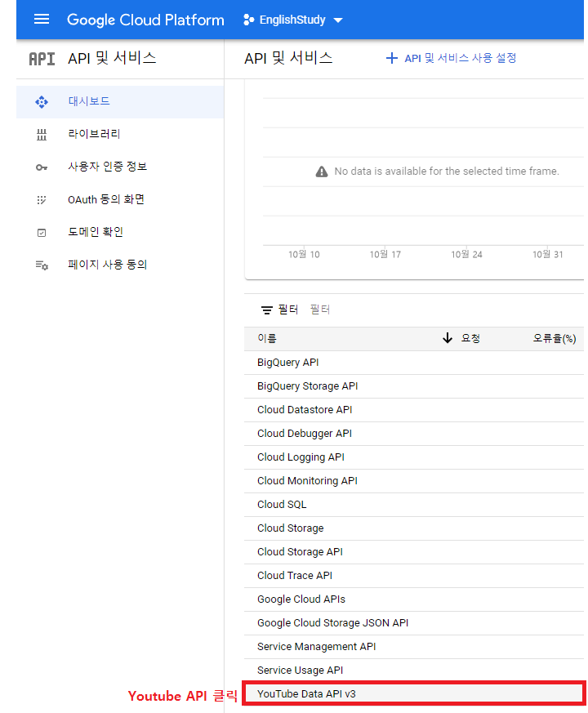
Task: Sort by the 이름 column header
Action: click(267, 338)
